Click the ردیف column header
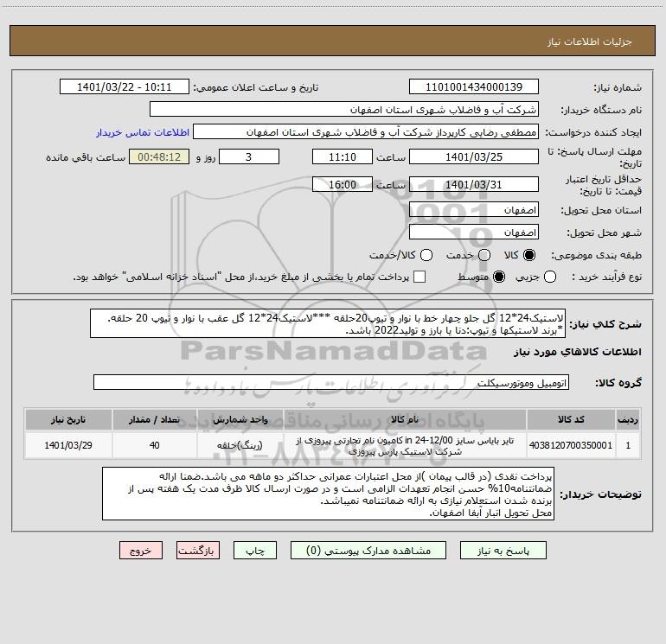666x644 pixels. click(x=628, y=419)
